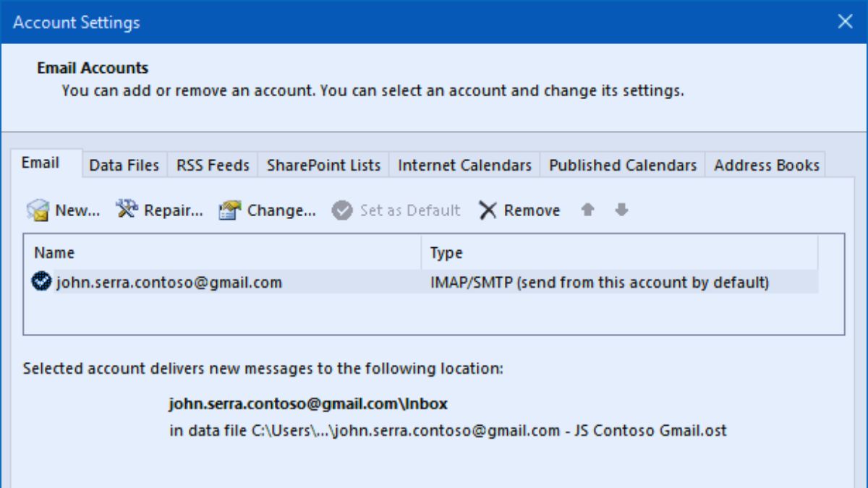Switch to the Address Books tab
868x488 pixels.
[767, 166]
